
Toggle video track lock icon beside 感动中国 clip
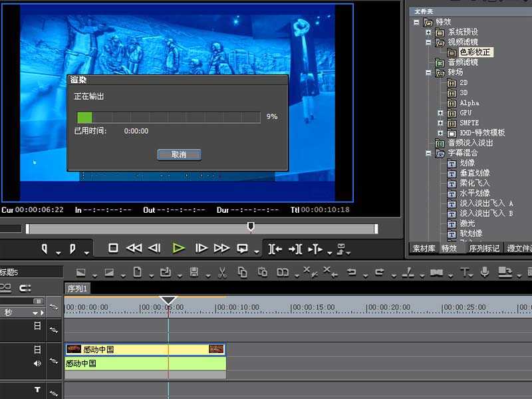click(38, 349)
